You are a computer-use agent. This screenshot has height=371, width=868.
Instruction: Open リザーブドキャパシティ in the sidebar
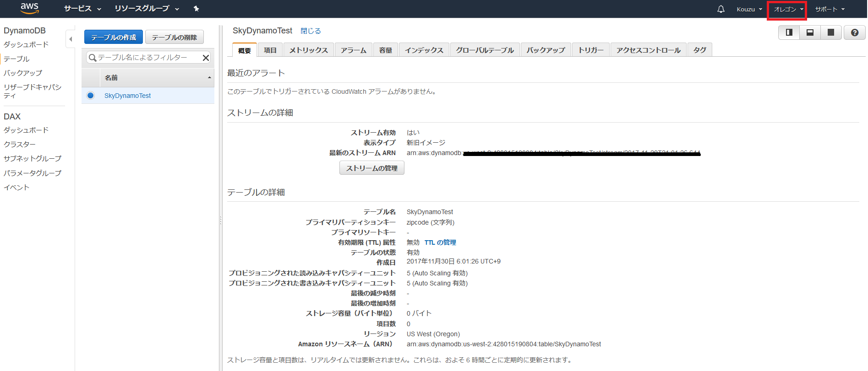33,91
